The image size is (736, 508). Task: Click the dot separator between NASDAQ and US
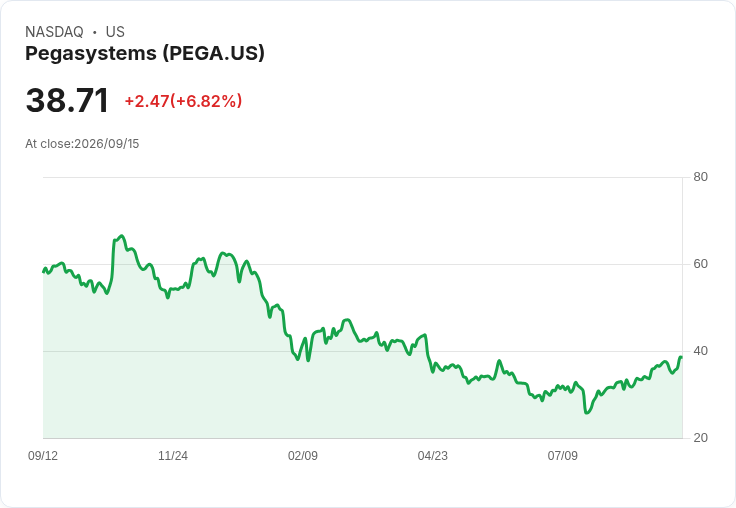pyautogui.click(x=95, y=32)
